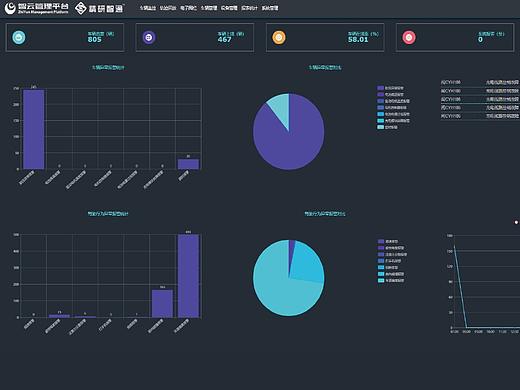Toggle the third legend entry of the upper pie chart
This screenshot has width=520, height=390.
(x=393, y=101)
